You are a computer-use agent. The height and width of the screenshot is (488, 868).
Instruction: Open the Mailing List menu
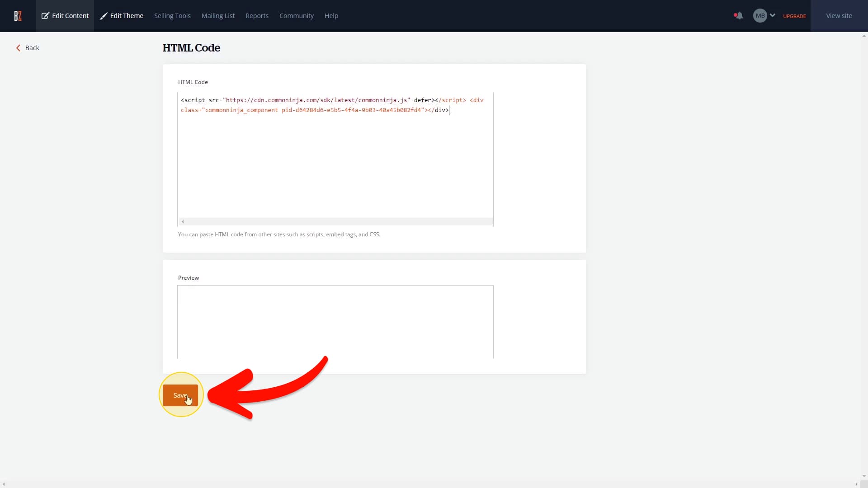pos(218,16)
